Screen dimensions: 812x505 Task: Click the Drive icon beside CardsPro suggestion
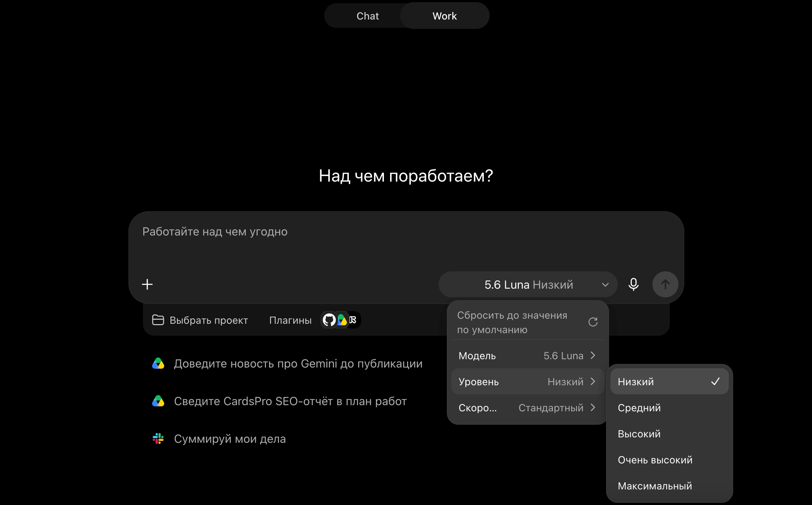tap(158, 401)
